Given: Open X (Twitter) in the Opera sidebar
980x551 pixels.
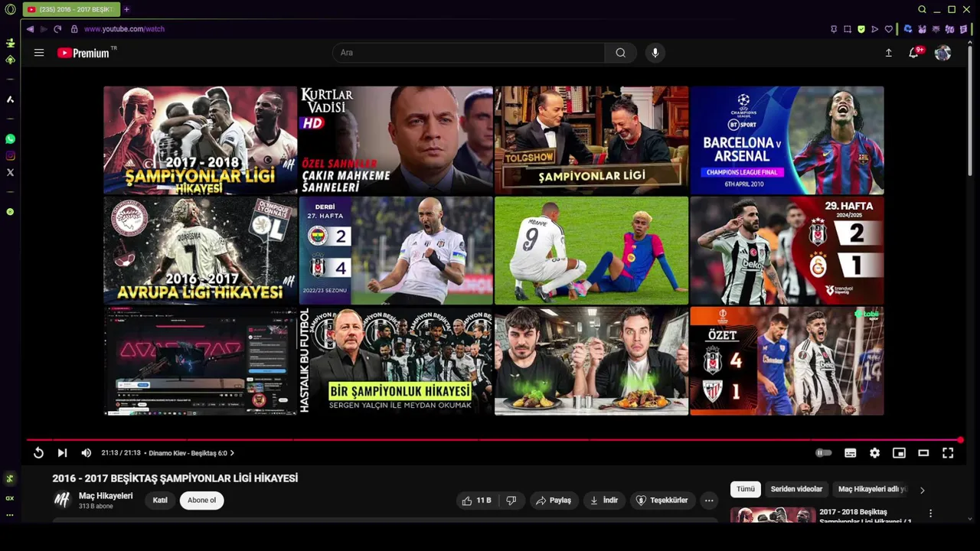Looking at the screenshot, I should [10, 173].
